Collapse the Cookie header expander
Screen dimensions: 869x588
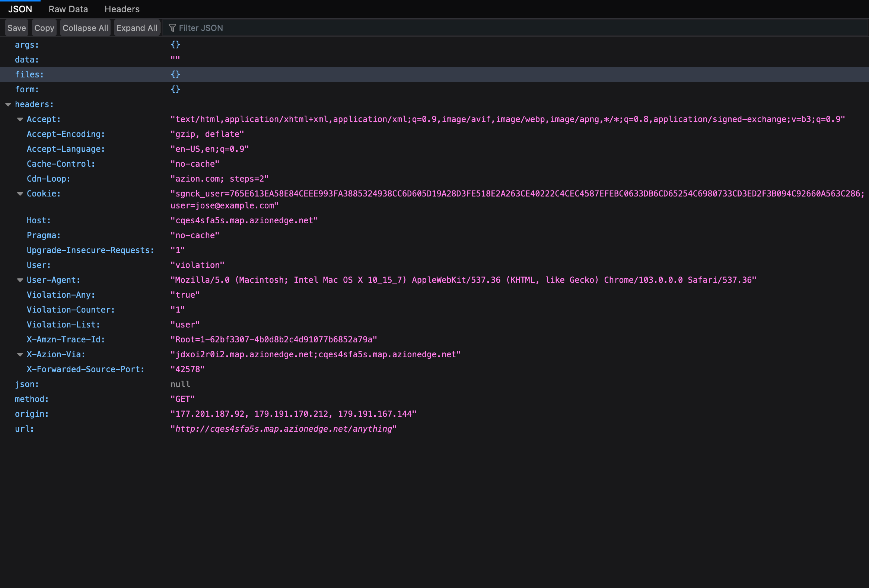20,194
